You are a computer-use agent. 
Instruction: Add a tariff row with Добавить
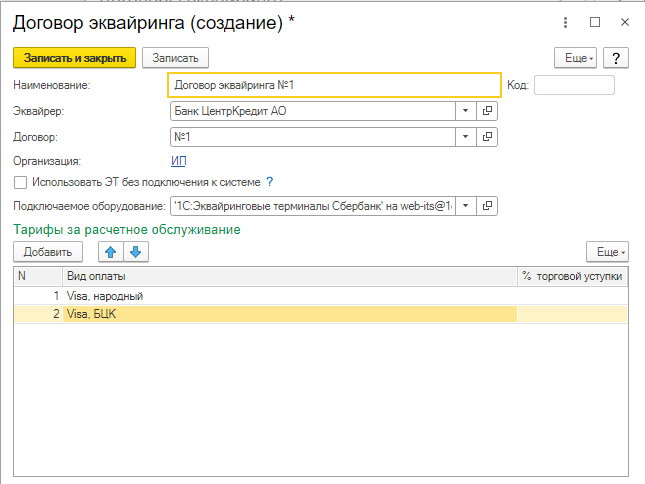coord(48,252)
